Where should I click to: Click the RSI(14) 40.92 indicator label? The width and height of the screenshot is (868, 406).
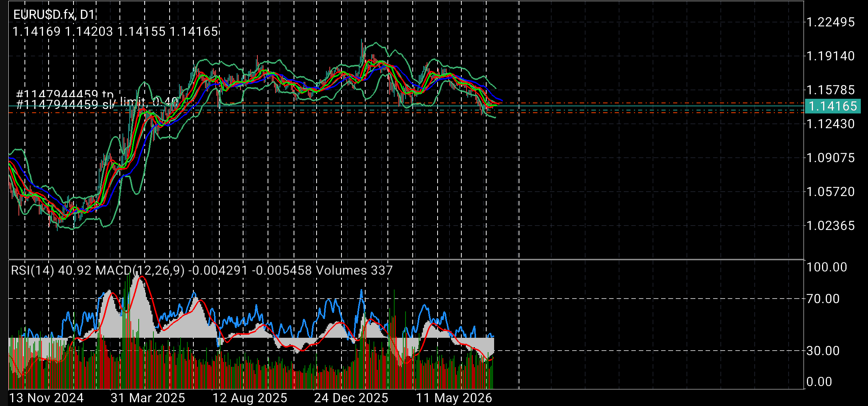(x=51, y=270)
